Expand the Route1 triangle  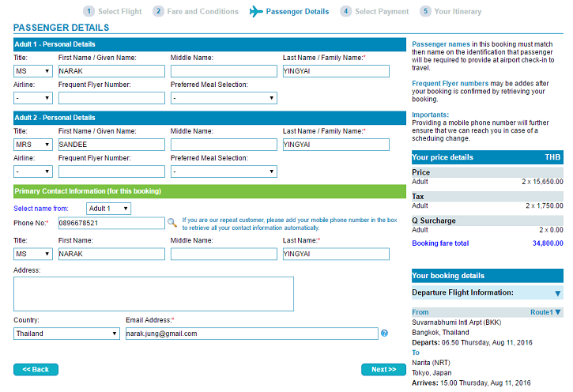558,312
